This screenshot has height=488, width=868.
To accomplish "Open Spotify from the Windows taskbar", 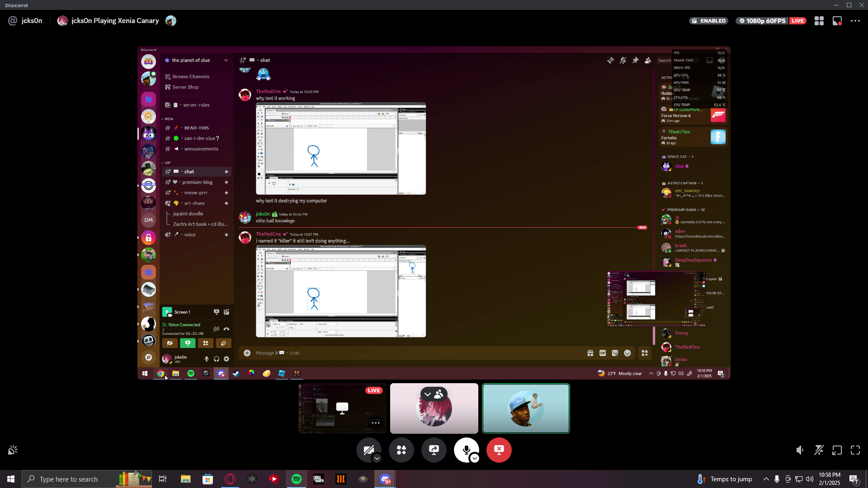I will 297,479.
